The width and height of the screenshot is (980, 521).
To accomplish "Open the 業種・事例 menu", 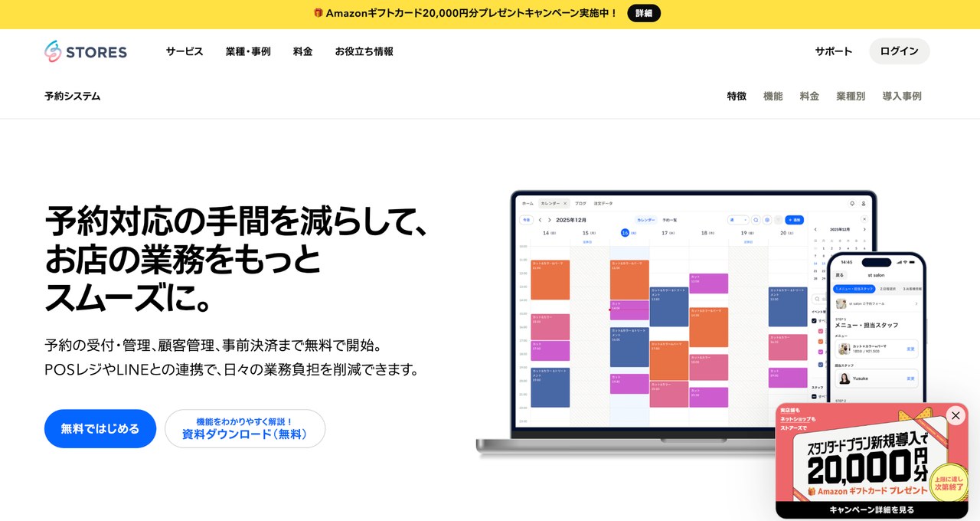I will coord(248,51).
